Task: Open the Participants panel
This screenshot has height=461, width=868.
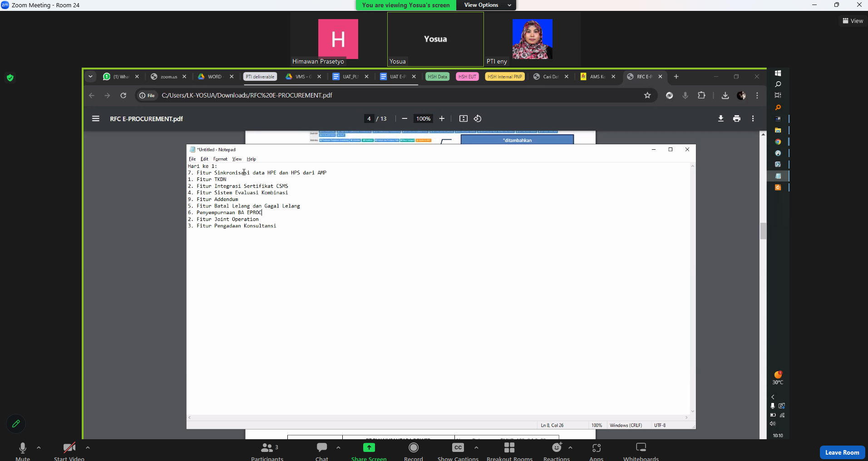Action: (x=267, y=449)
